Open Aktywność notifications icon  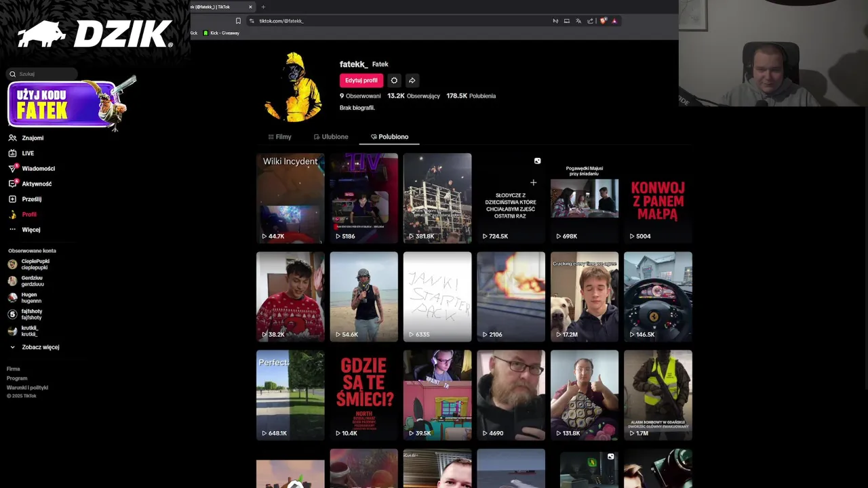12,184
